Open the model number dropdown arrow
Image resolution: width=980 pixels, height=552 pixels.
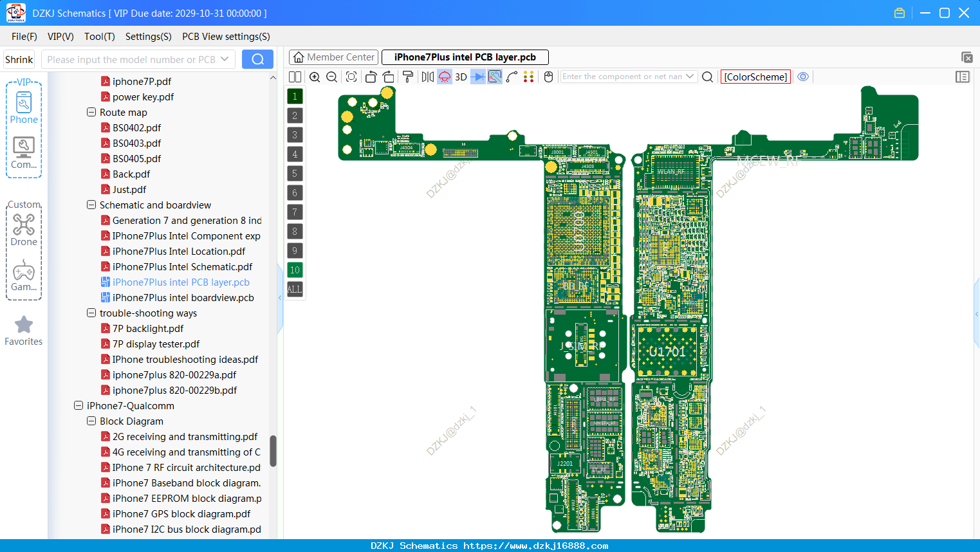click(x=225, y=59)
